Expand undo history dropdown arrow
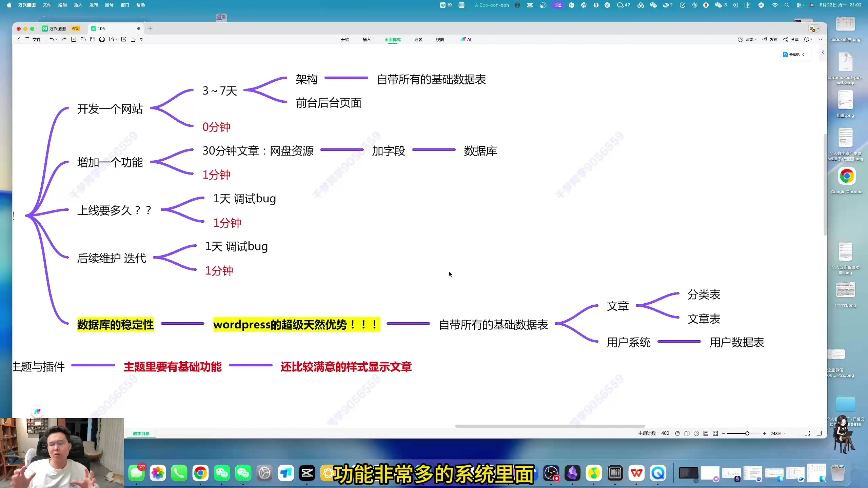The image size is (868, 488). tap(56, 39)
